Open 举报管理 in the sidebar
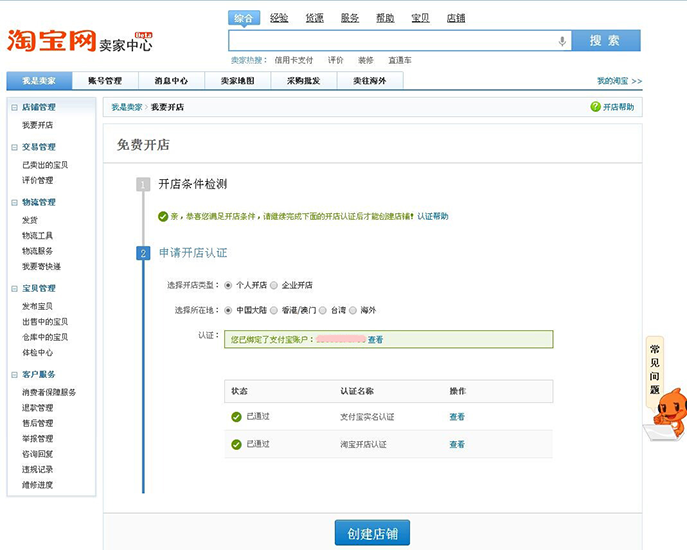 coord(38,439)
